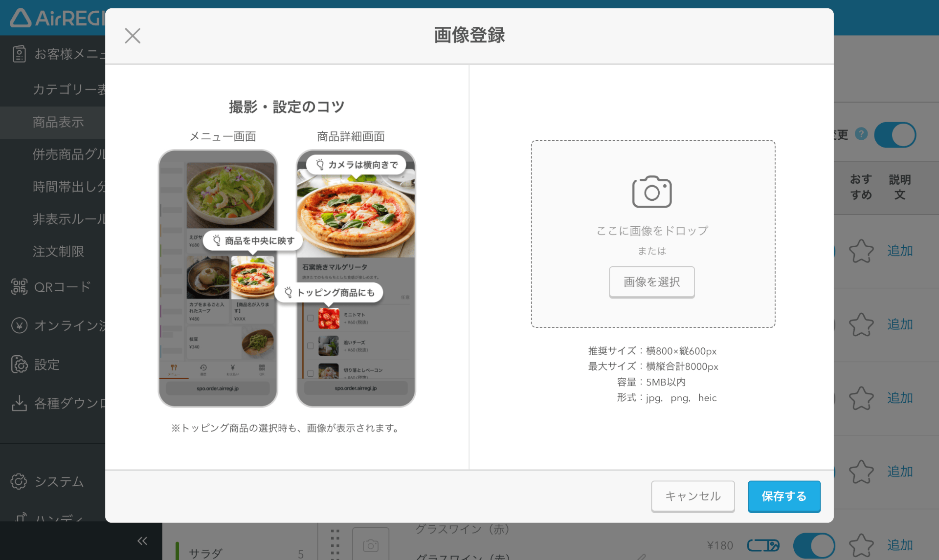Click the 設定 gear icon in sidebar

(x=19, y=365)
